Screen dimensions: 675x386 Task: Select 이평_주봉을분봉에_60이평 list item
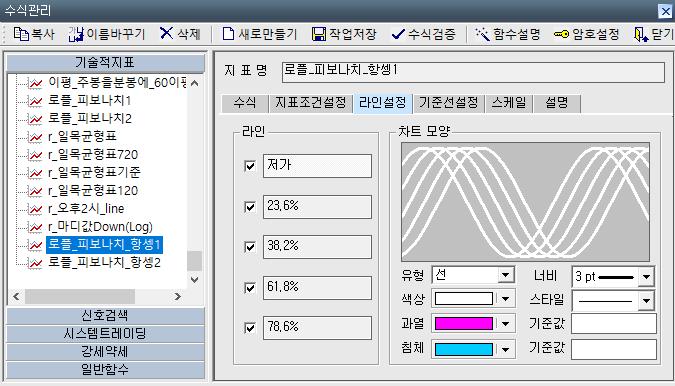(117, 82)
